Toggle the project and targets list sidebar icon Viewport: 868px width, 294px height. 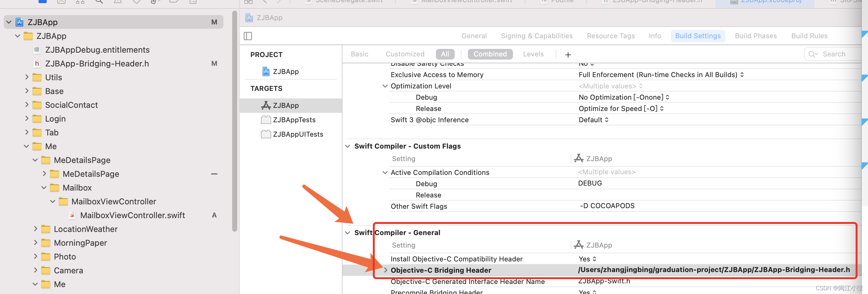[248, 36]
